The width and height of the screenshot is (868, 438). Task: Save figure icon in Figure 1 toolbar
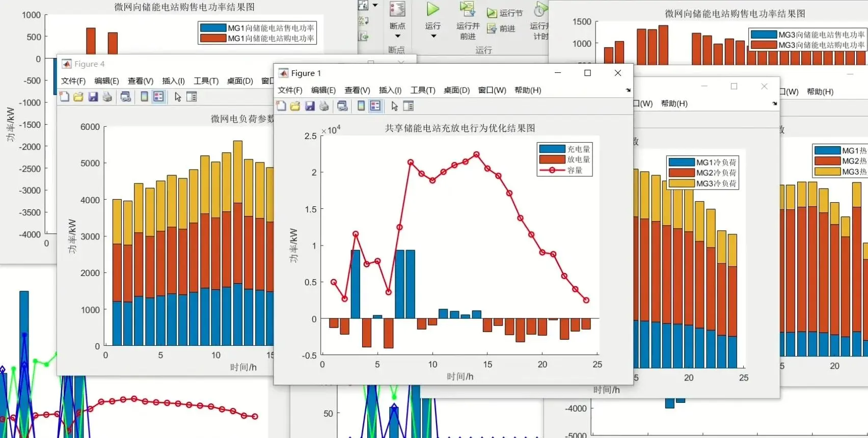click(x=310, y=106)
